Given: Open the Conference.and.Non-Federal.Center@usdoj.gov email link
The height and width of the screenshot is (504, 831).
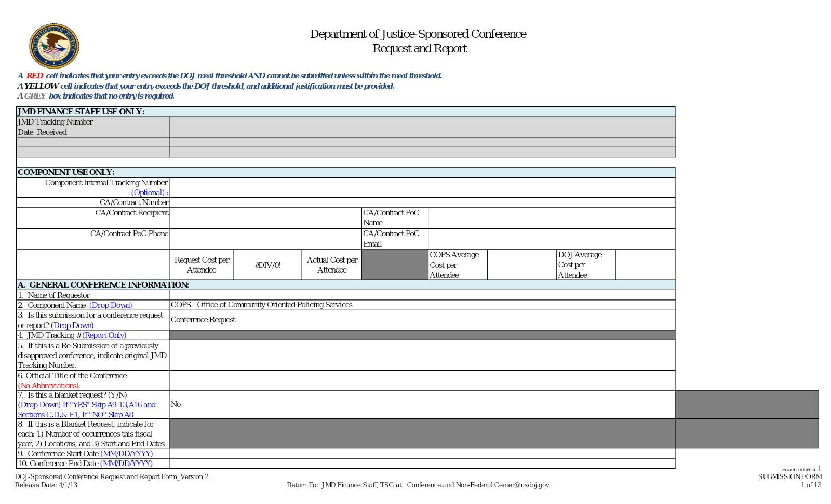Looking at the screenshot, I should 478,485.
